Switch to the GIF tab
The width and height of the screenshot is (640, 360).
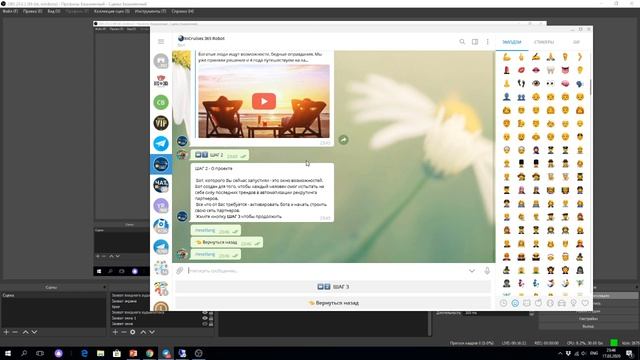click(x=576, y=42)
